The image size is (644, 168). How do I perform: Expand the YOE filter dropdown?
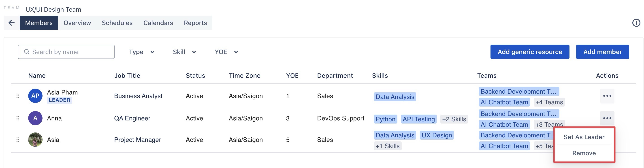click(226, 52)
